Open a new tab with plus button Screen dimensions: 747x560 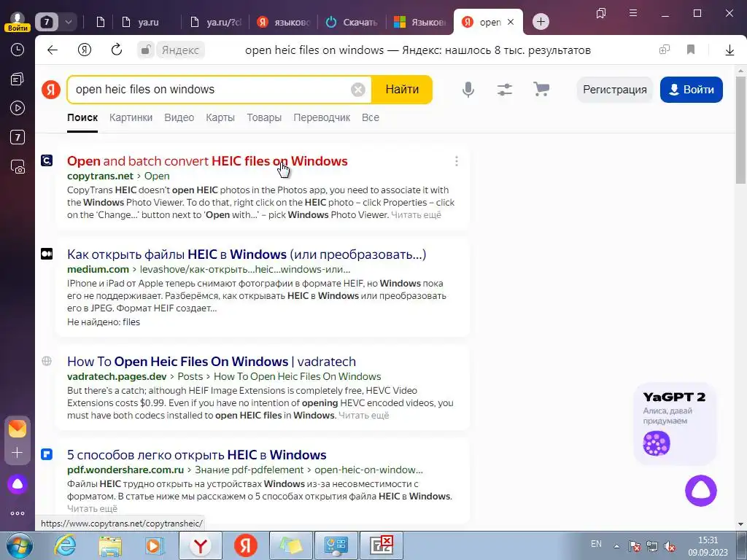pos(541,22)
